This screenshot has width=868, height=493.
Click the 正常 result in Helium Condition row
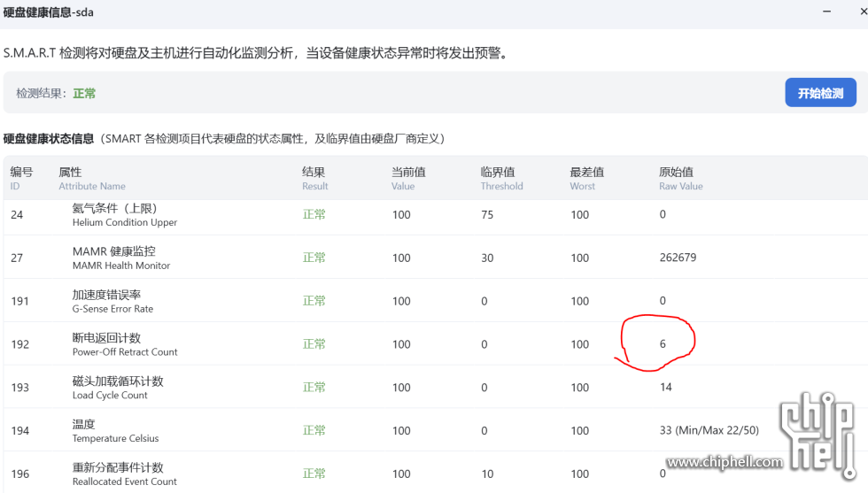point(314,214)
